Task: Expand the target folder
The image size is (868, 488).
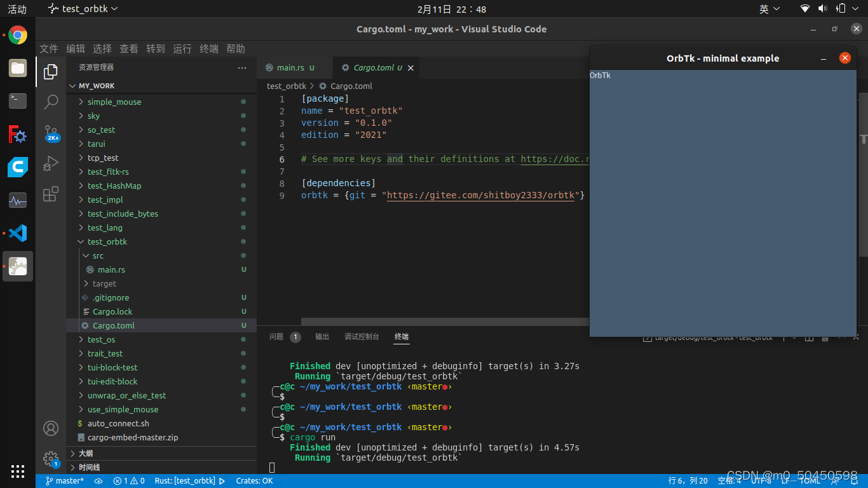Action: tap(86, 284)
